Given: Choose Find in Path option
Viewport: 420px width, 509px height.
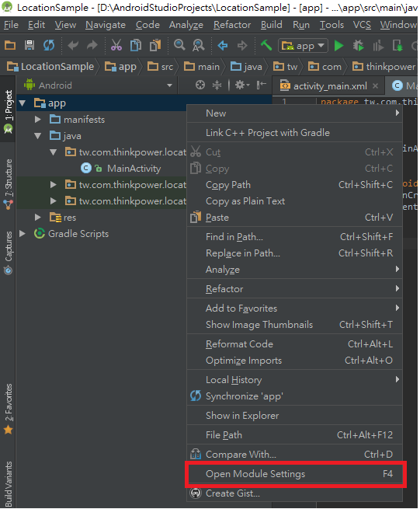Looking at the screenshot, I should pos(294,237).
